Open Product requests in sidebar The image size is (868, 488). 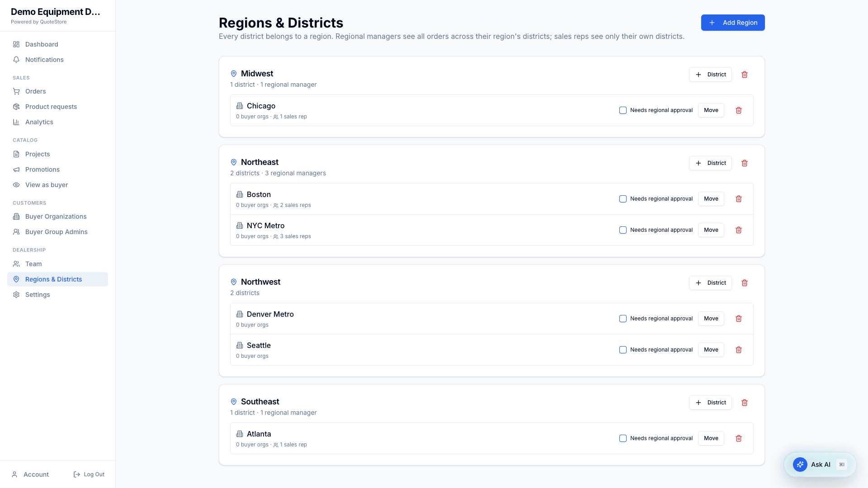tap(57, 107)
